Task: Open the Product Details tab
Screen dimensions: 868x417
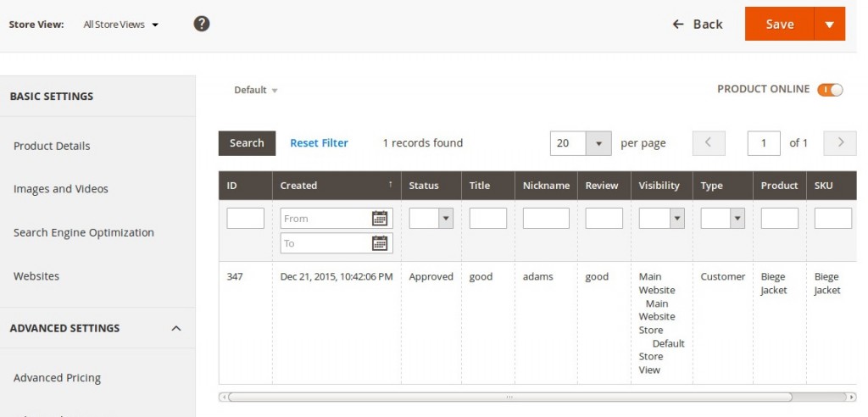Action: tap(52, 146)
